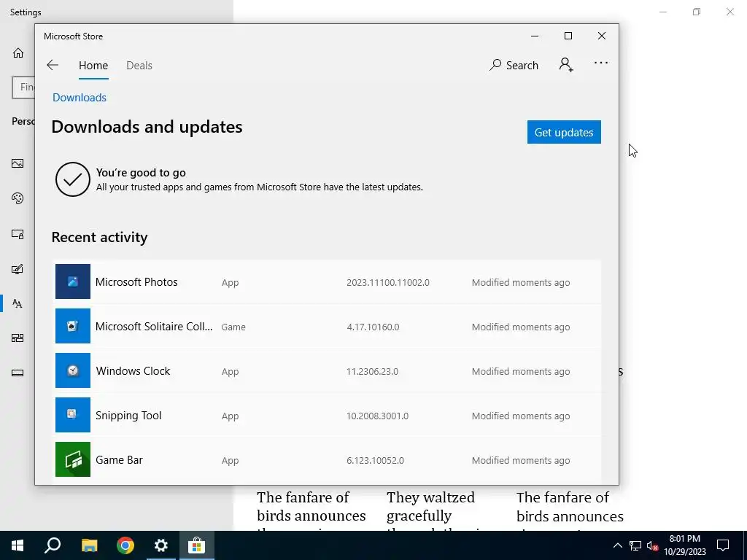Click the sign-in account icon
Viewport: 747px width, 560px height.
pyautogui.click(x=566, y=64)
